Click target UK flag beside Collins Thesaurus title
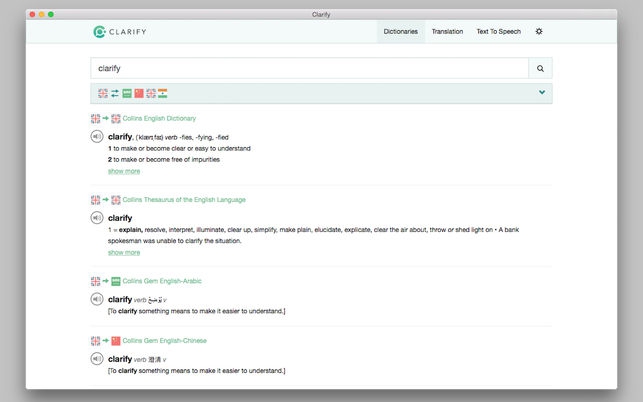This screenshot has height=402, width=643. pos(116,200)
